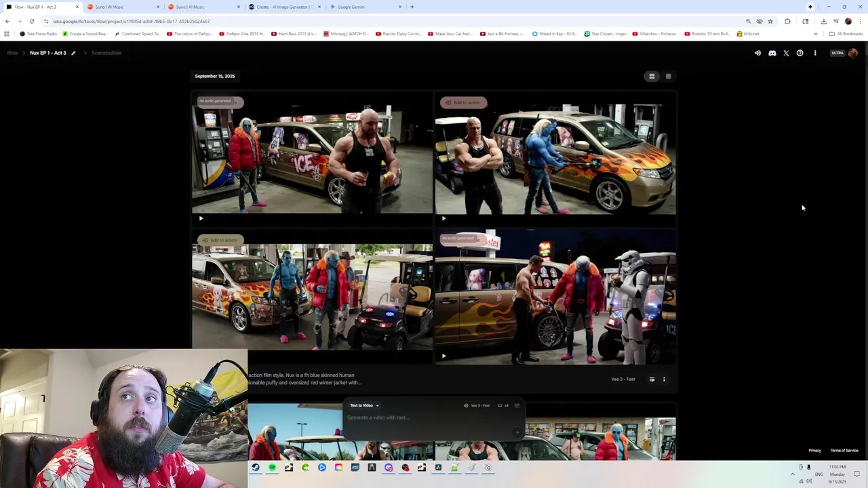Play the stormtrooper video clip
868x488 pixels.
[443, 356]
